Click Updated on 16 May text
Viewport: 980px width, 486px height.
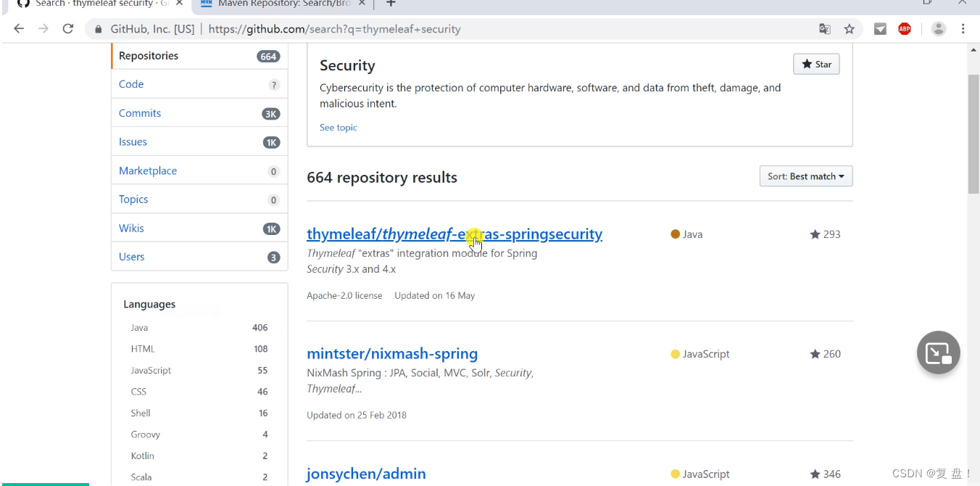[x=435, y=295]
